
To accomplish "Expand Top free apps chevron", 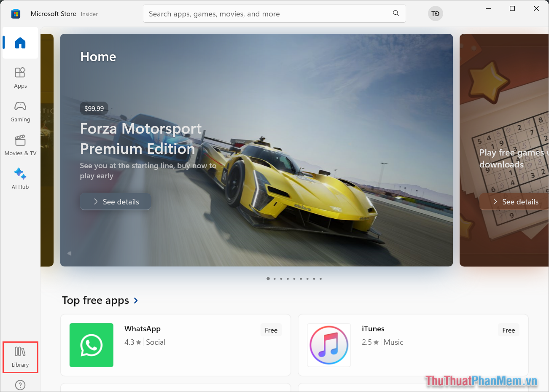I will (x=136, y=301).
